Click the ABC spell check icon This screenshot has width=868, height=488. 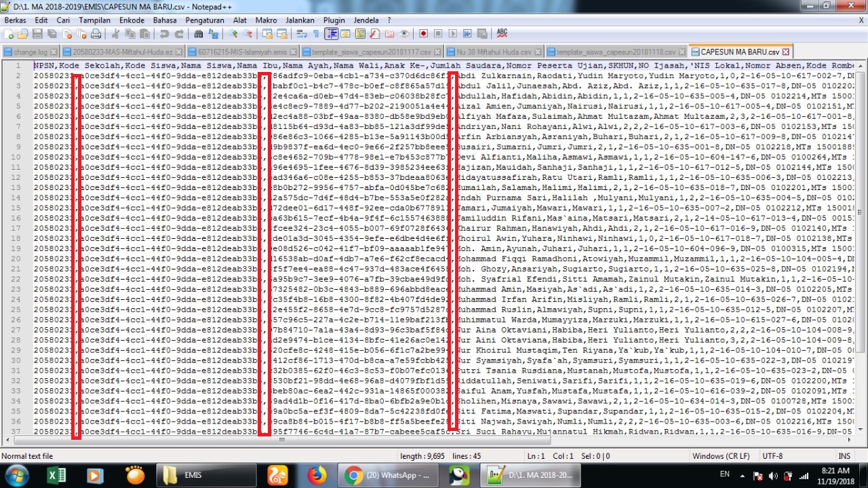pyautogui.click(x=502, y=34)
